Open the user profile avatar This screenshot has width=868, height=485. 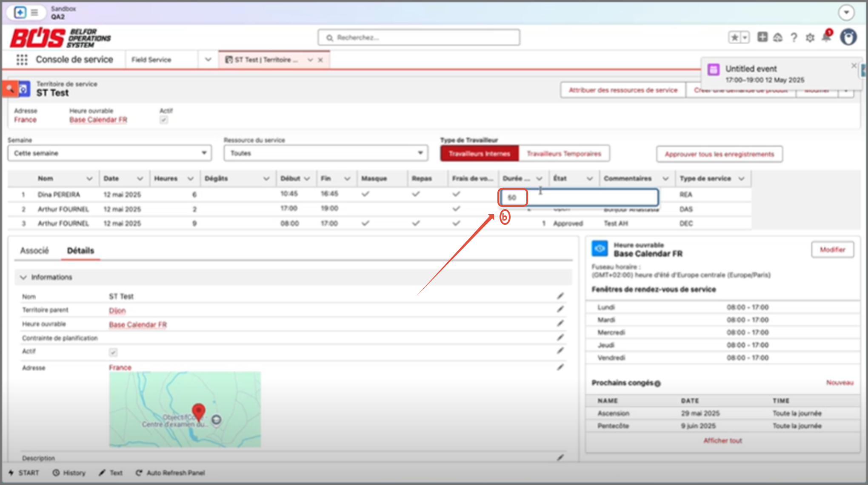[848, 37]
